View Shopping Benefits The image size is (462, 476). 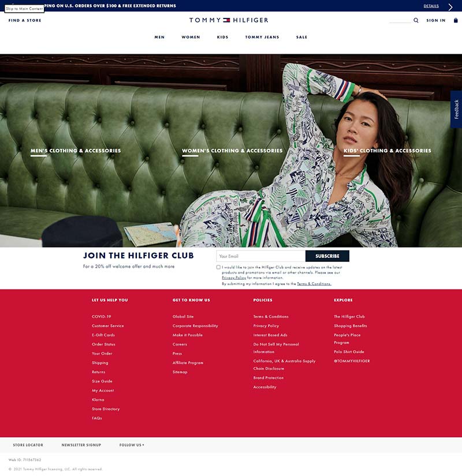pyautogui.click(x=350, y=326)
